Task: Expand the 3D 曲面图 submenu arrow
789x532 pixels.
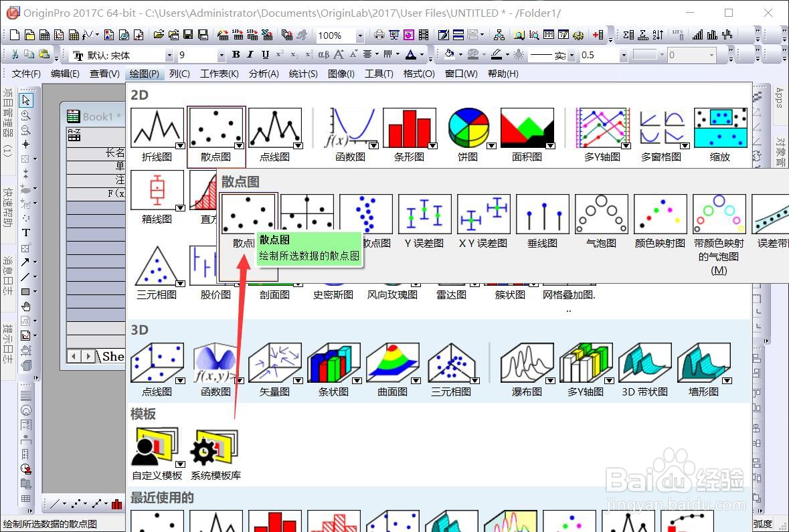Action: pos(416,381)
